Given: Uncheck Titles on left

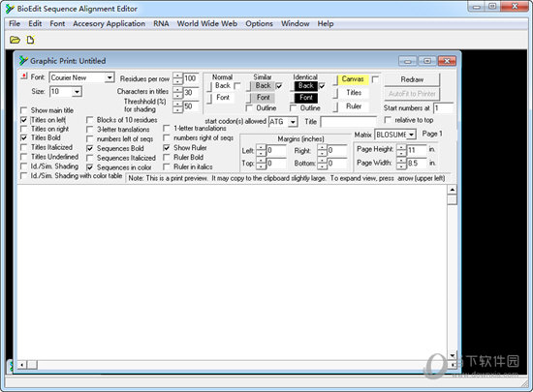Looking at the screenshot, I should click(24, 120).
